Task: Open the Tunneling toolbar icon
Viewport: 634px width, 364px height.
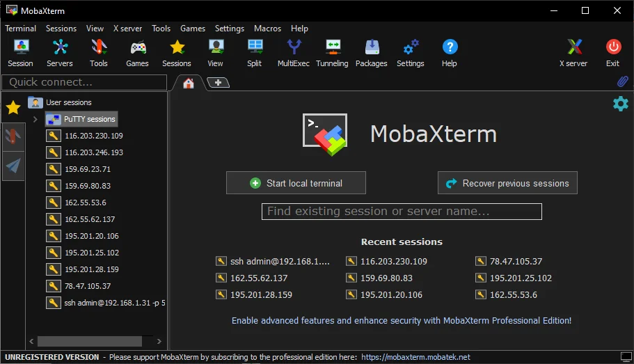Action: (x=333, y=53)
